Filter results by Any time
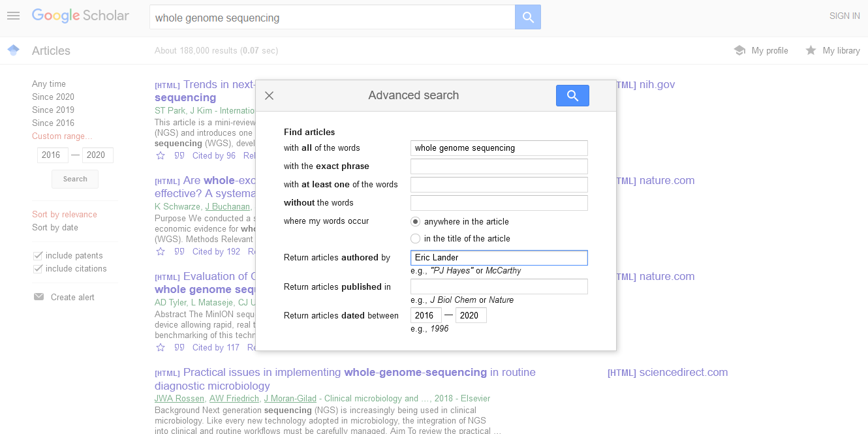The width and height of the screenshot is (868, 434). pos(49,84)
